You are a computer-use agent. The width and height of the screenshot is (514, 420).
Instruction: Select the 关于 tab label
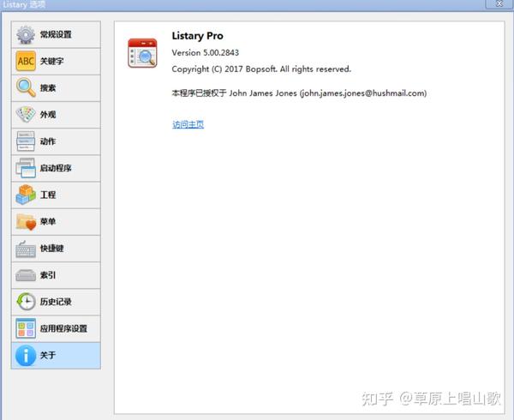click(48, 355)
